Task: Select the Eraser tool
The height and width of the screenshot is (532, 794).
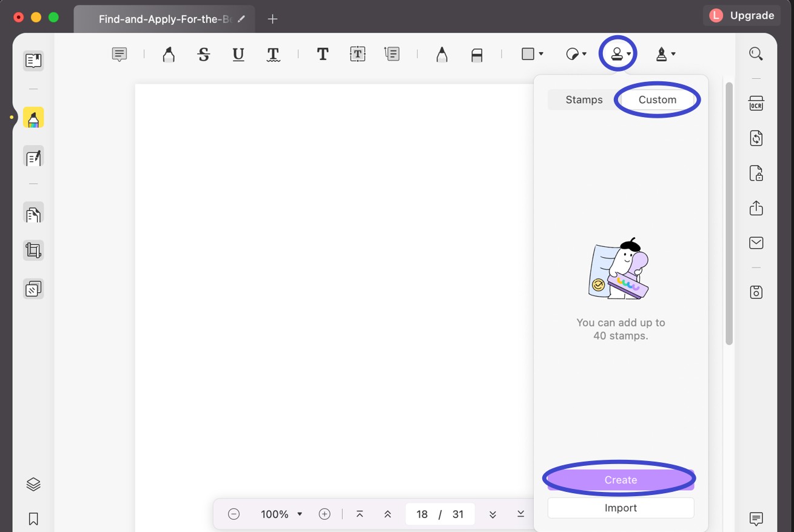Action: click(x=477, y=54)
